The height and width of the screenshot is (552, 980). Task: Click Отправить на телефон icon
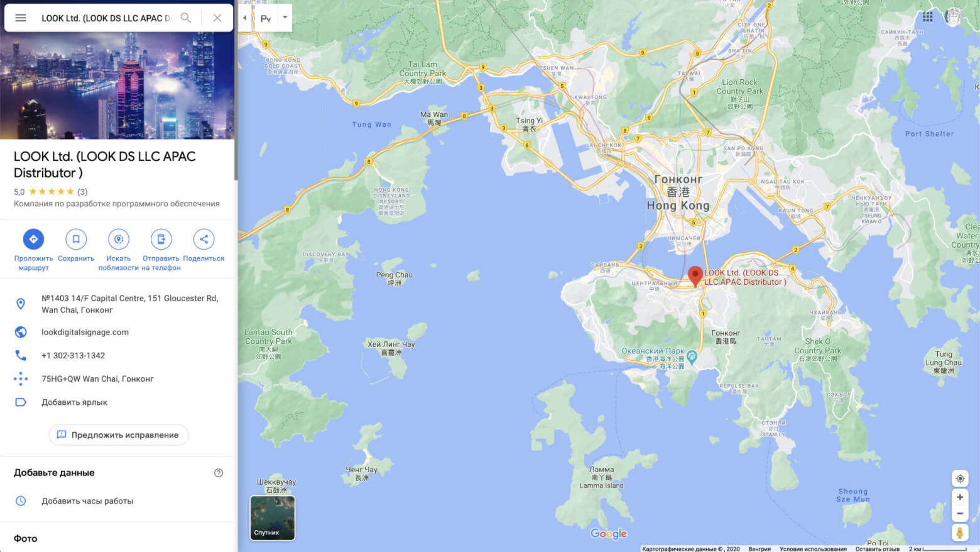(x=161, y=239)
